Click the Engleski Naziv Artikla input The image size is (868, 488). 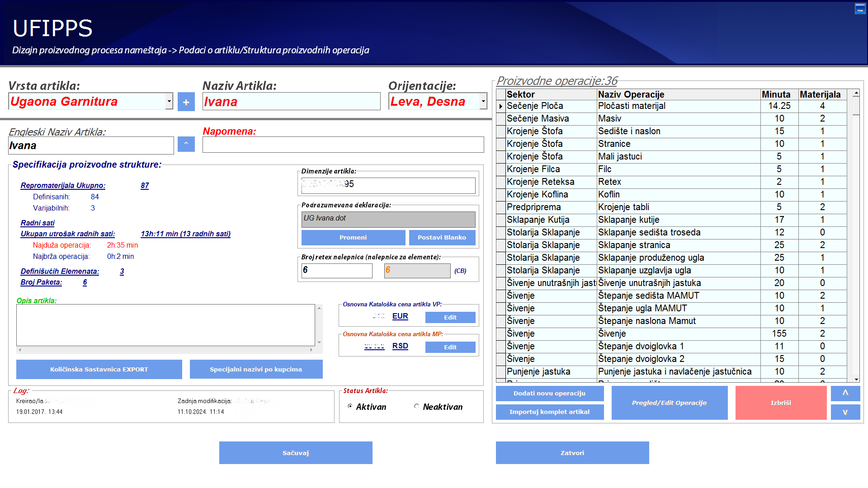coord(91,145)
